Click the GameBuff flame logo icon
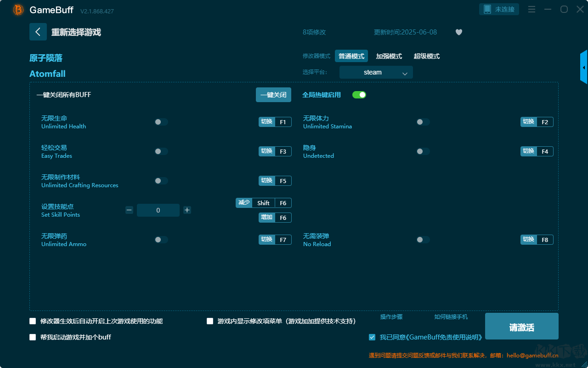The height and width of the screenshot is (368, 588). [x=18, y=10]
